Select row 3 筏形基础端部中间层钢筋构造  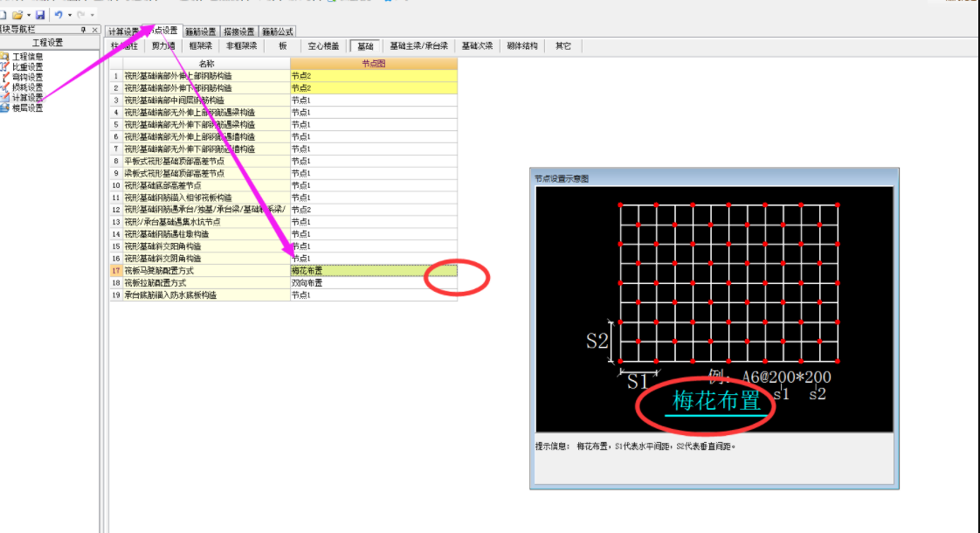point(206,100)
